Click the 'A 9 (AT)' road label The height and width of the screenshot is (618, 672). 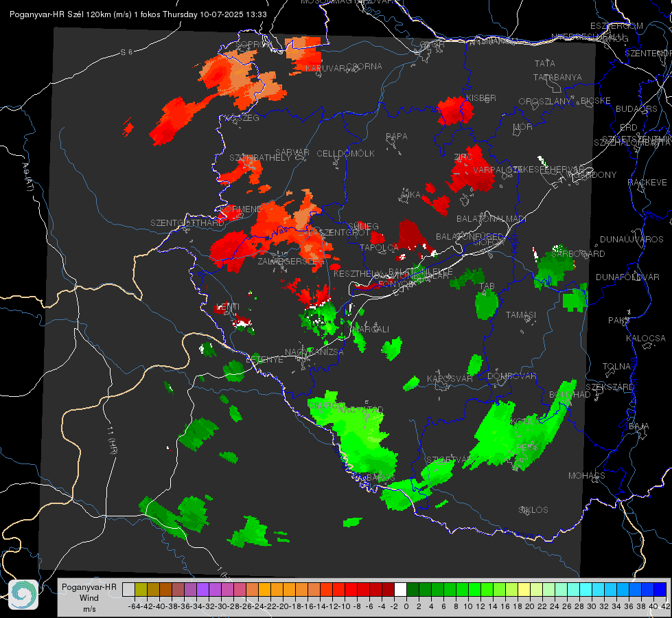pyautogui.click(x=27, y=177)
